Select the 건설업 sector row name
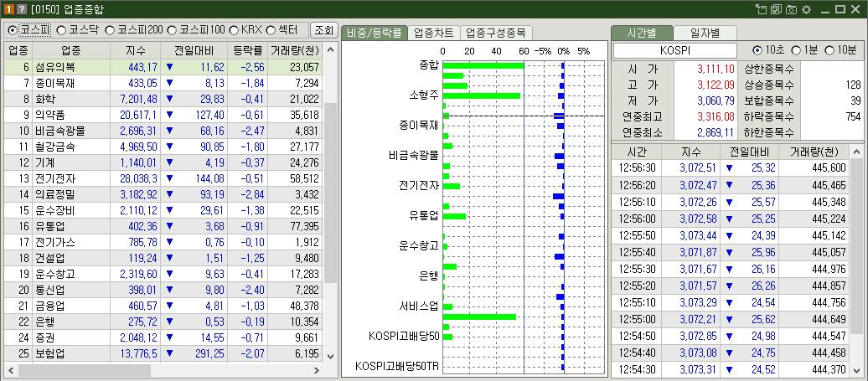Image resolution: width=868 pixels, height=381 pixels. tap(48, 258)
